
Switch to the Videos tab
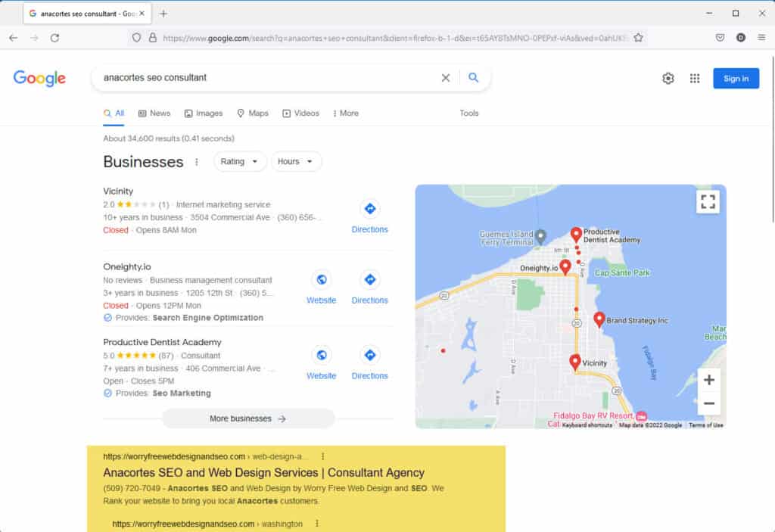pos(300,114)
